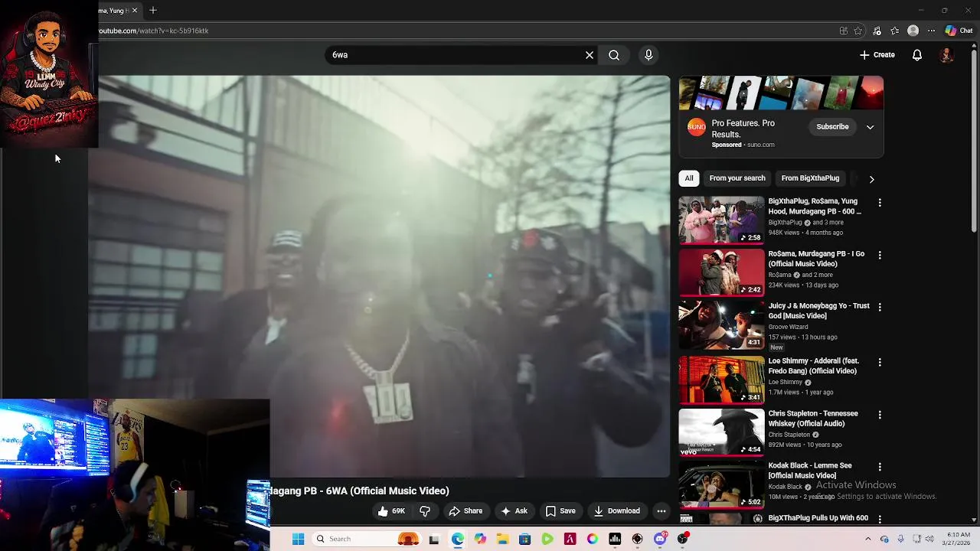Open the clock and date flyout

[958, 539]
